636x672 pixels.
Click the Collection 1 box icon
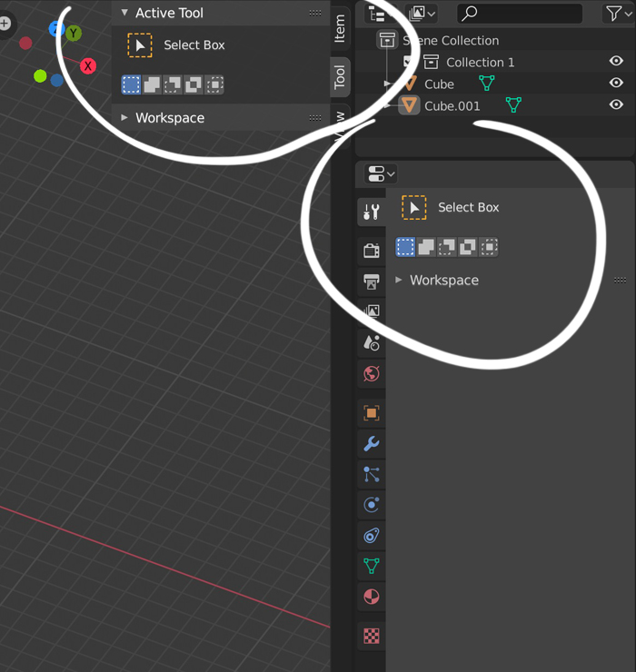click(x=431, y=62)
